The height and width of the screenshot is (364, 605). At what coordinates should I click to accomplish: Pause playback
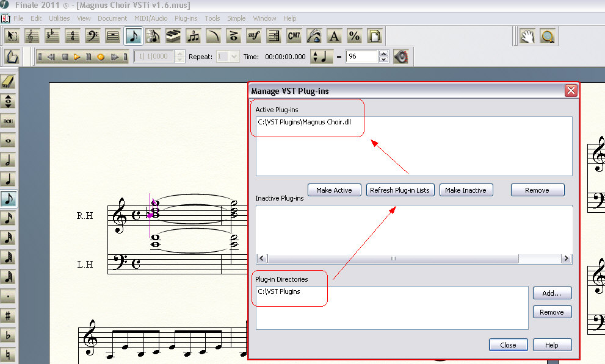[89, 57]
